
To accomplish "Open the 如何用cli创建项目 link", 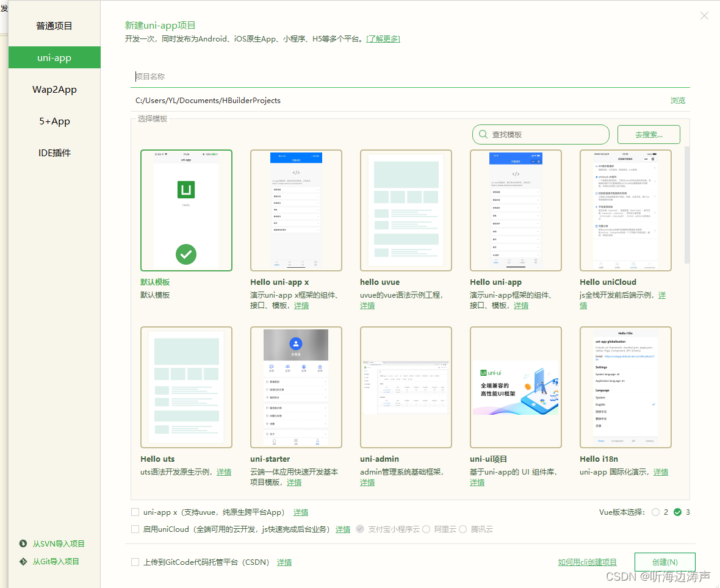I will (587, 562).
